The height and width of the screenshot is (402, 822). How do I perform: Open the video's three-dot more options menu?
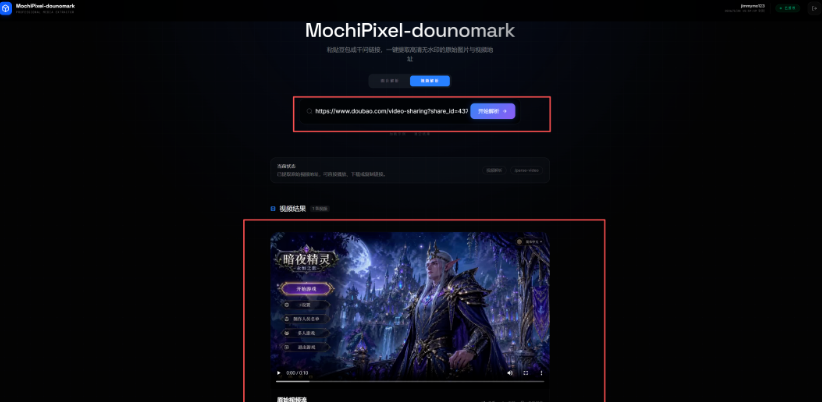[541, 373]
